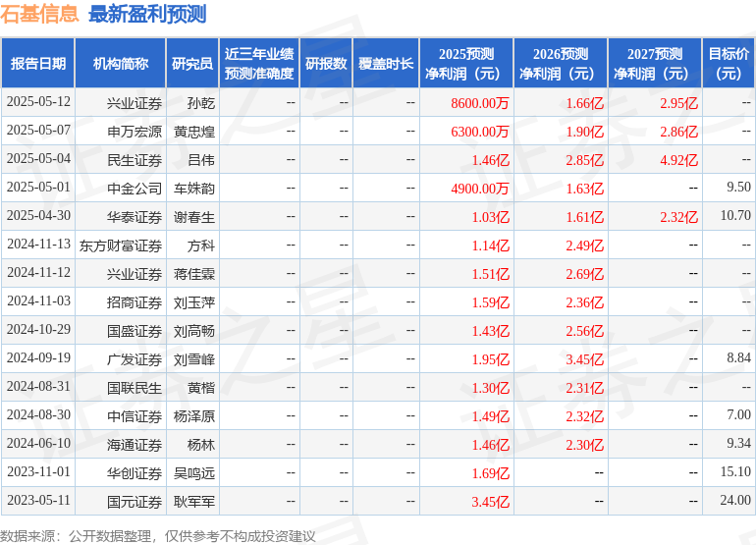
Task: Click the target price 9.50
Action: [x=738, y=188]
